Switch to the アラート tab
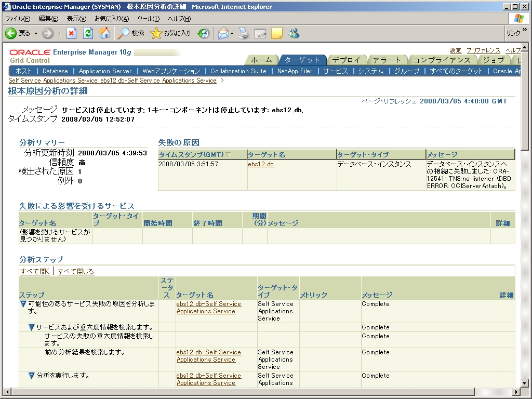This screenshot has height=399, width=532. (x=387, y=60)
